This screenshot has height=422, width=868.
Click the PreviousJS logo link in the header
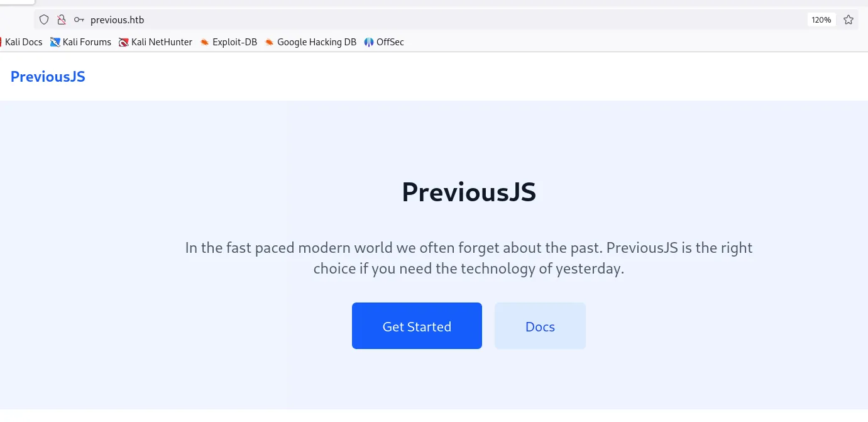(48, 77)
